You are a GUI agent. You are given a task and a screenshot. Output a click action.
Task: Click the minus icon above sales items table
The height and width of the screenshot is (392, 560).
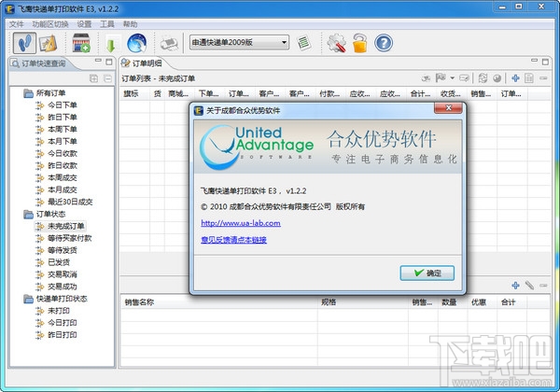(x=543, y=285)
